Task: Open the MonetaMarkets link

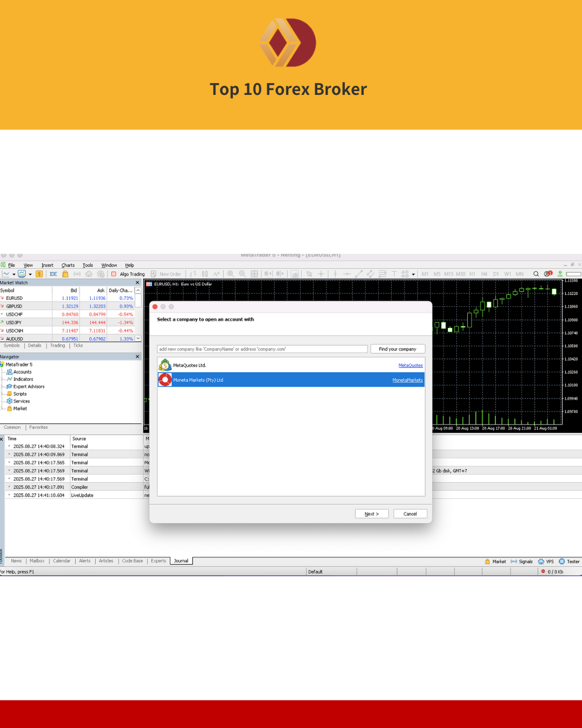Action: click(407, 380)
